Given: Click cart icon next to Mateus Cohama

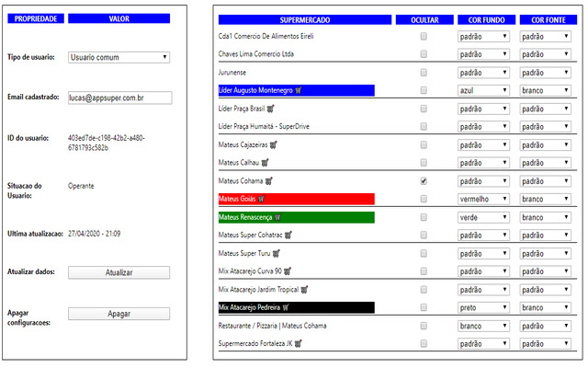Looking at the screenshot, I should [269, 181].
